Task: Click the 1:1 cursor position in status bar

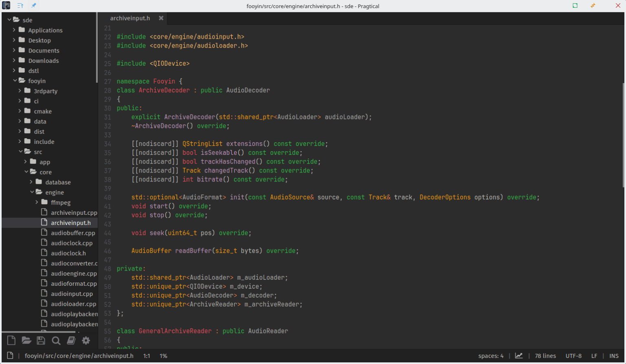Action: [x=147, y=356]
